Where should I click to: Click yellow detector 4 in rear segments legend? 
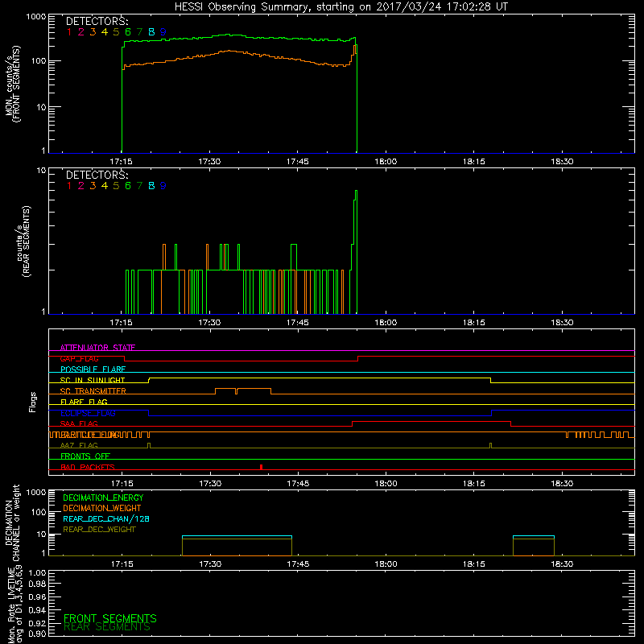105,186
